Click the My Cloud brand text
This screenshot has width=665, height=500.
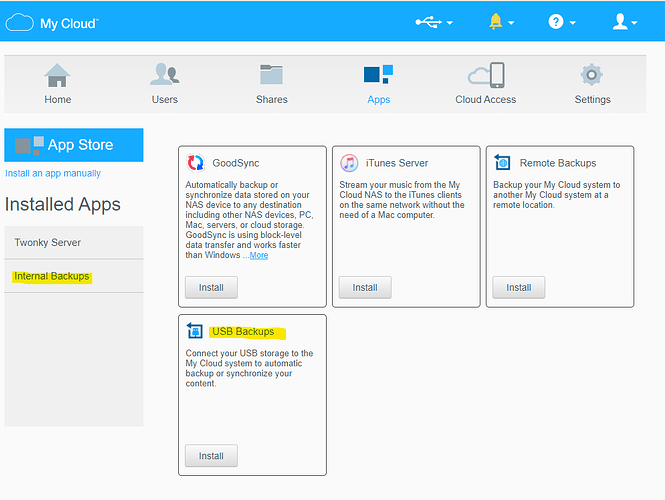69,24
